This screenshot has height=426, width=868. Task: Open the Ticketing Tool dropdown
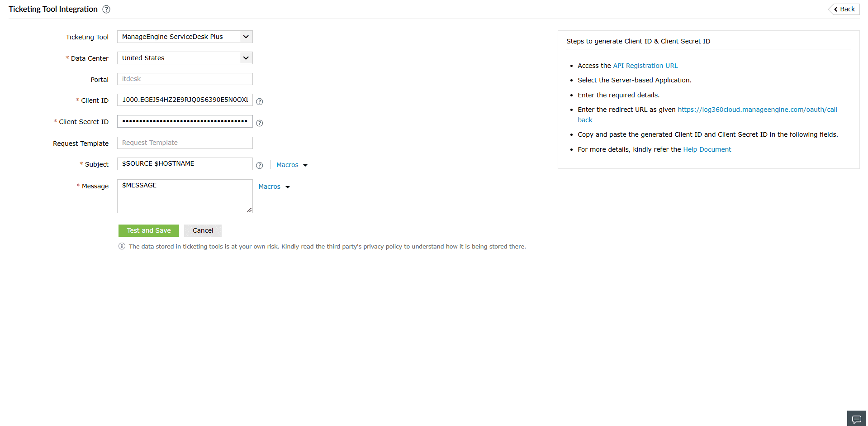pyautogui.click(x=185, y=37)
